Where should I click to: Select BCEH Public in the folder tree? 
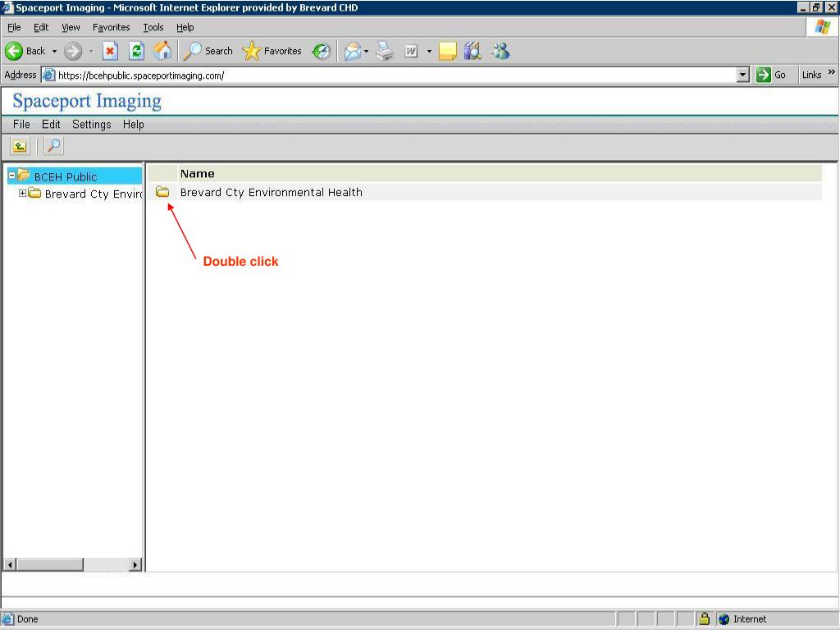66,177
